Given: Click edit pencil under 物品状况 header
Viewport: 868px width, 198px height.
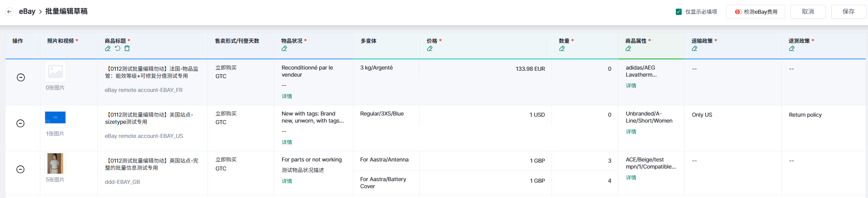Looking at the screenshot, I should (x=284, y=49).
